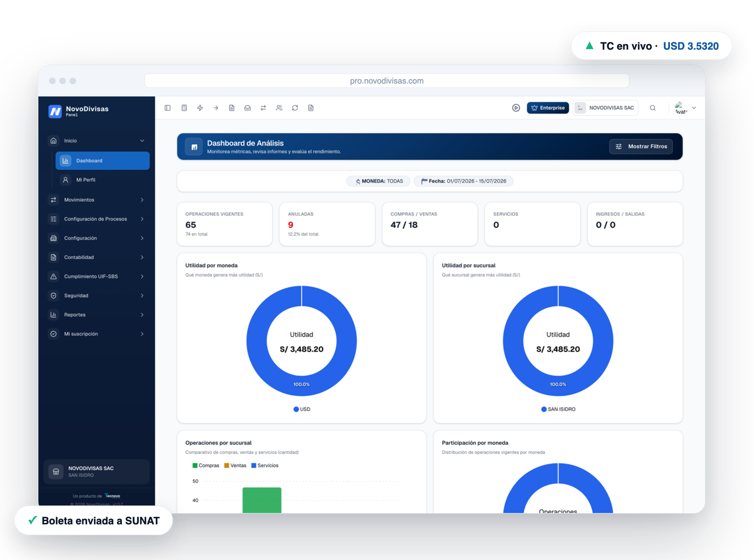Expand the Cumplimiento UIF-SBS chevron
This screenshot has width=754, height=560.
pyautogui.click(x=142, y=276)
